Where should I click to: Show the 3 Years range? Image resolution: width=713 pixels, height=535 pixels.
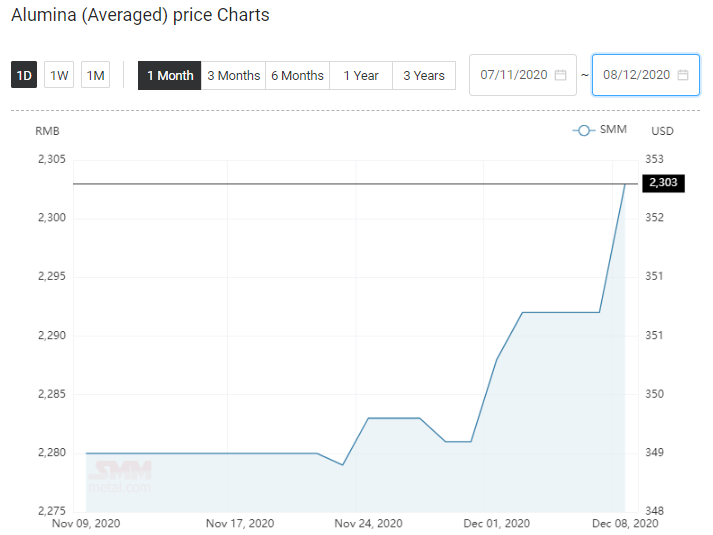(424, 75)
